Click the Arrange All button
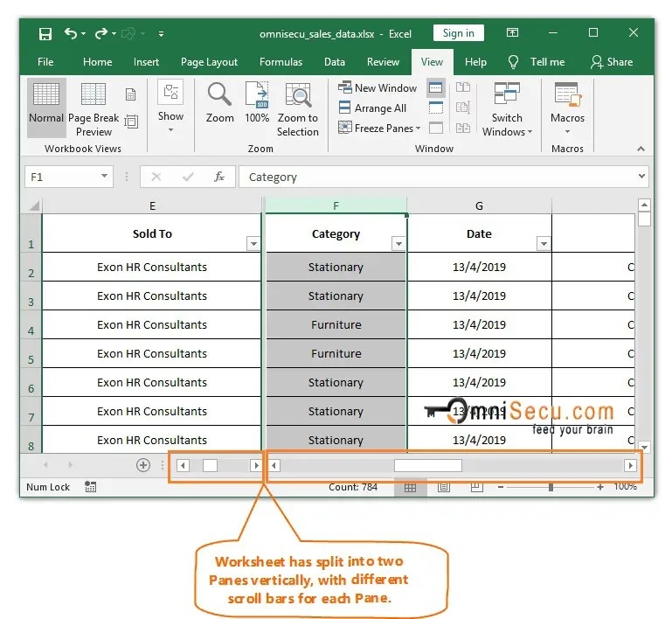This screenshot has width=672, height=619. click(372, 108)
